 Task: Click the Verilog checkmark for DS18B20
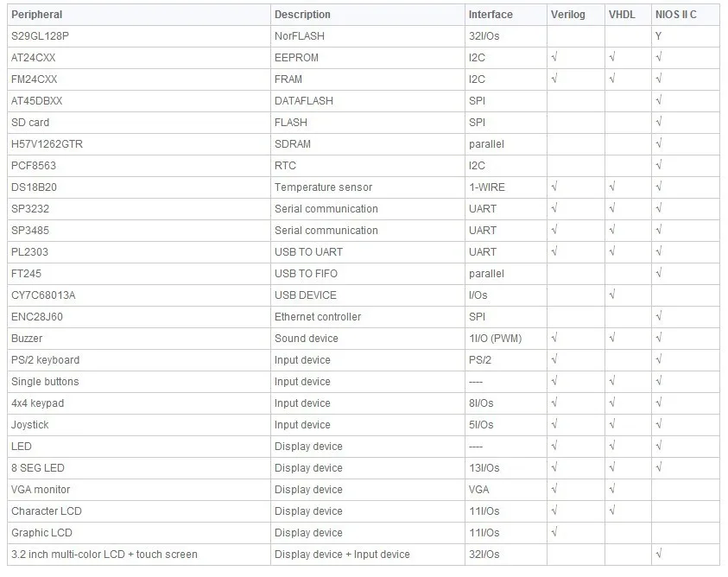tap(554, 187)
